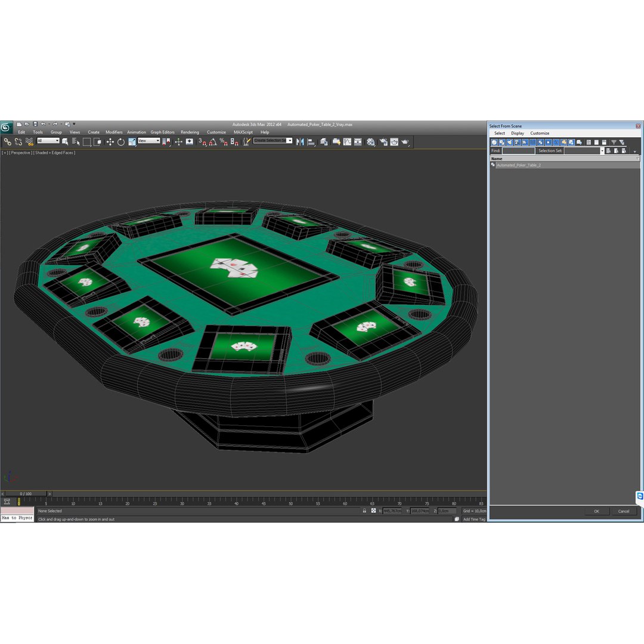644x644 pixels.
Task: Open the 3ds Max application button
Action: [x=6, y=128]
